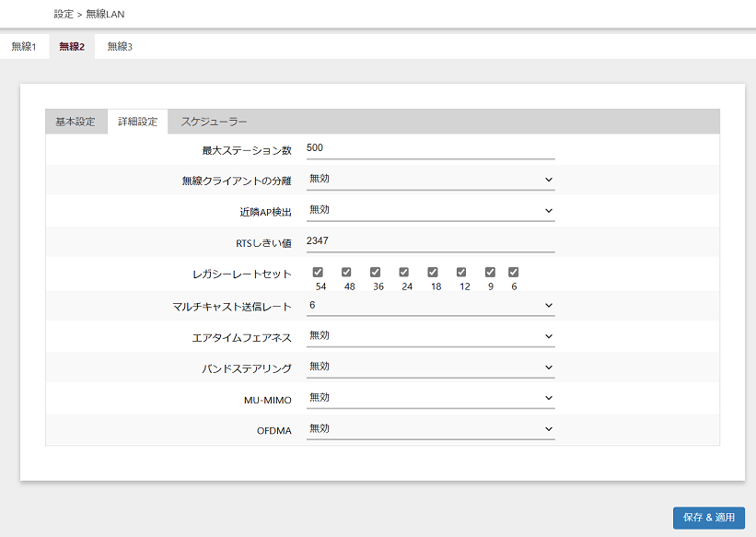This screenshot has width=756, height=537.
Task: Toggle legacy rate 36 checkbox
Action: 375,272
